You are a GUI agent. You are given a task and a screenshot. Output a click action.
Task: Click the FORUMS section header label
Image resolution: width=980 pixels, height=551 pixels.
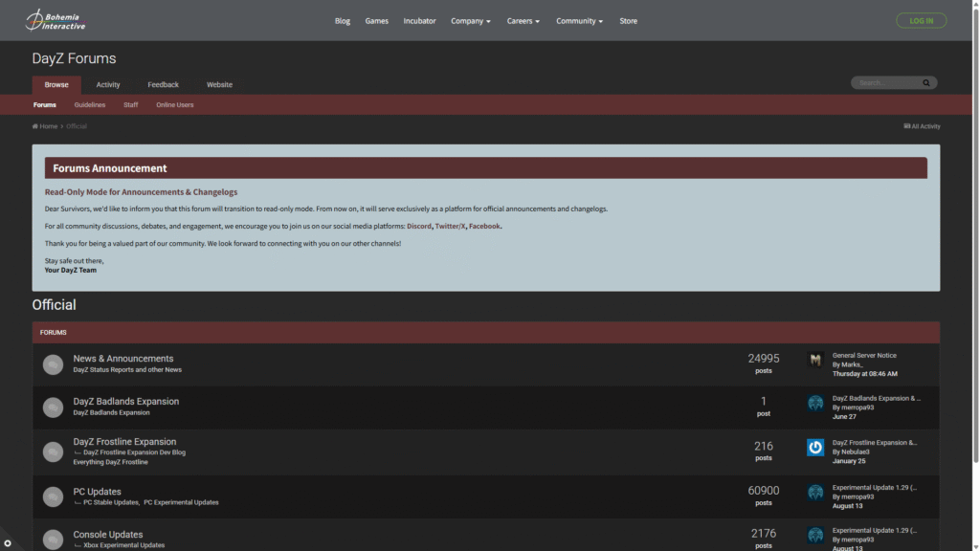54,332
